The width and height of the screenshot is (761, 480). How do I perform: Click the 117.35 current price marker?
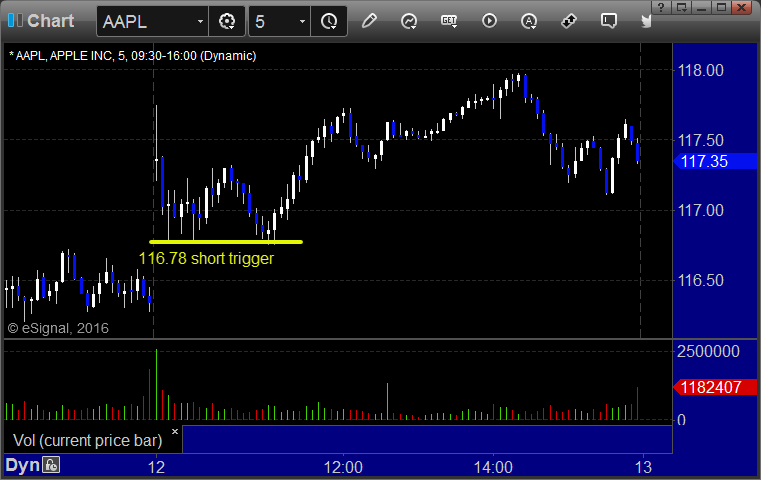[x=715, y=161]
